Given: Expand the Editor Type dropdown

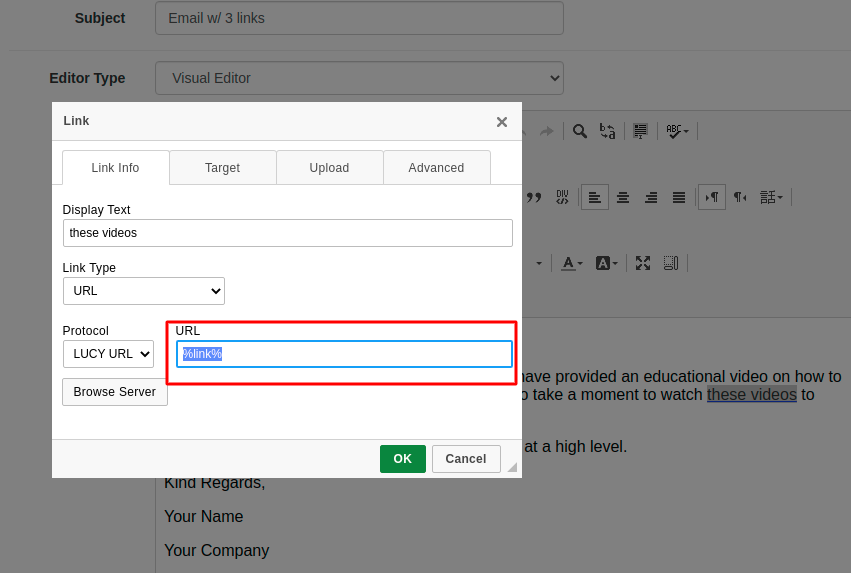Looking at the screenshot, I should click(x=359, y=78).
